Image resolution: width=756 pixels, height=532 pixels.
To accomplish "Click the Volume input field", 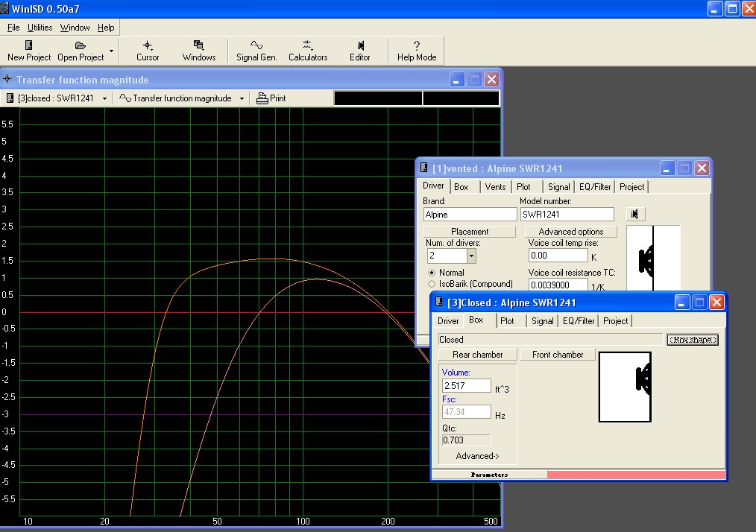I will click(466, 385).
